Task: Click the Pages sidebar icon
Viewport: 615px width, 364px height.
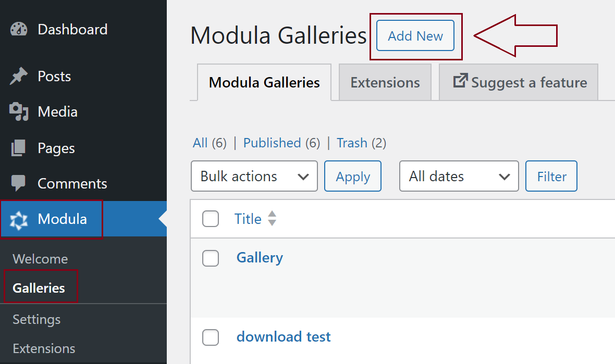Action: [x=19, y=148]
